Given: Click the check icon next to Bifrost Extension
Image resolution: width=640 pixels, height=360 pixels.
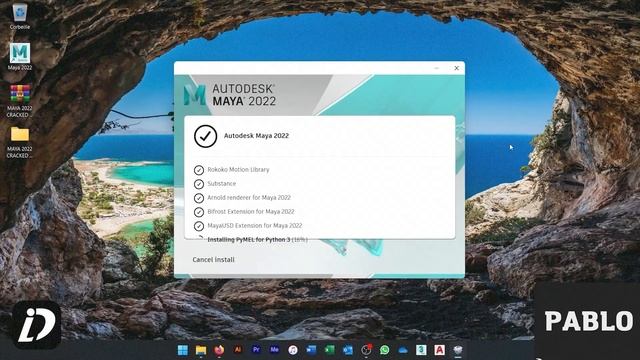Looking at the screenshot, I should [x=199, y=212].
